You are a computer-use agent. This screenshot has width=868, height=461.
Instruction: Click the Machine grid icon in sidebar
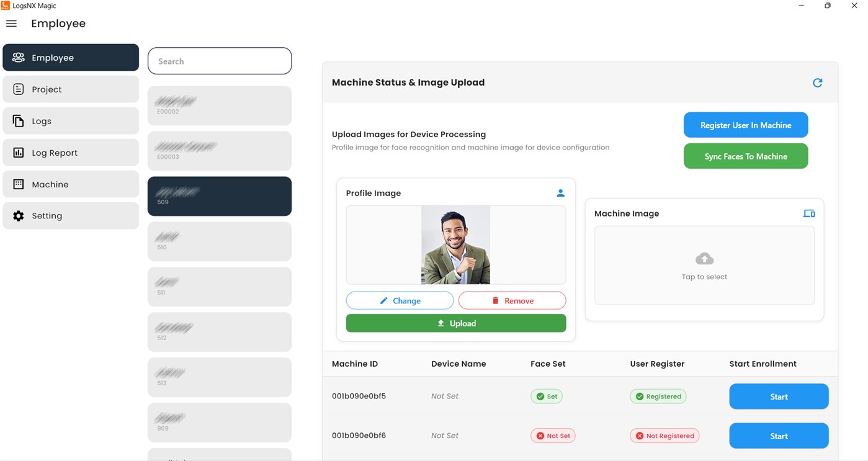(19, 184)
